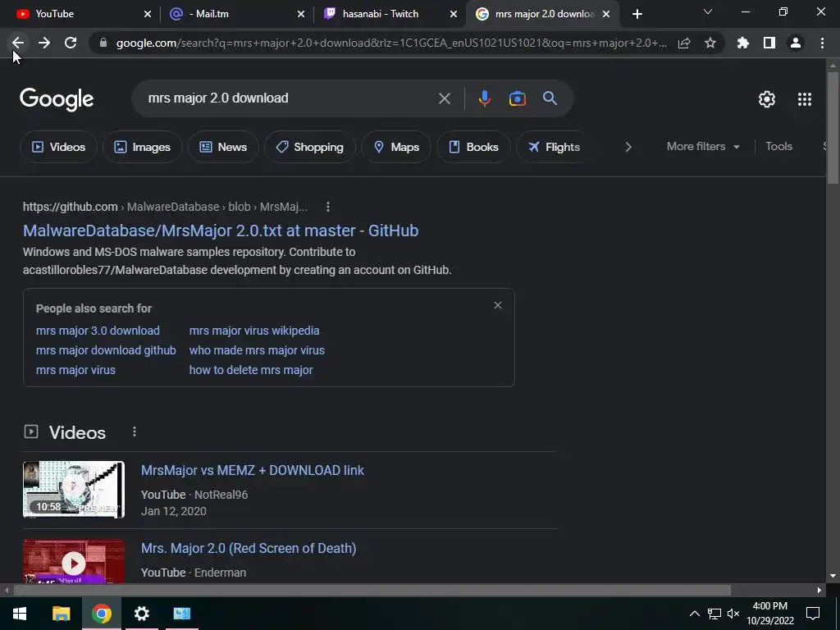Image resolution: width=840 pixels, height=630 pixels.
Task: Show more filter chips with right chevron
Action: coord(628,147)
